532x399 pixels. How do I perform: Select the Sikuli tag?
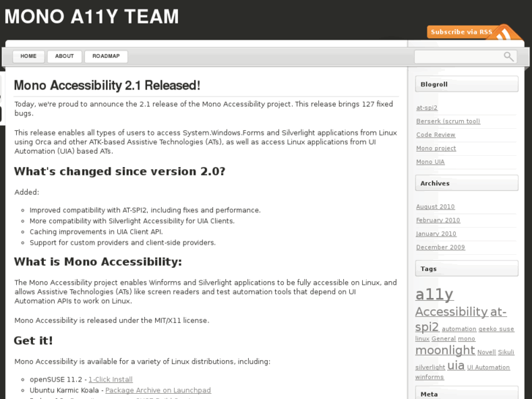506,352
